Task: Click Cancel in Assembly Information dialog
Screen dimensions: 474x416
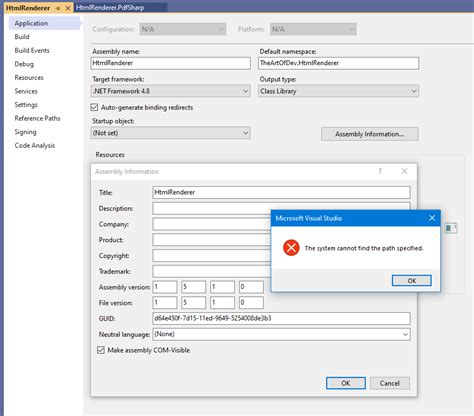Action: click(390, 383)
